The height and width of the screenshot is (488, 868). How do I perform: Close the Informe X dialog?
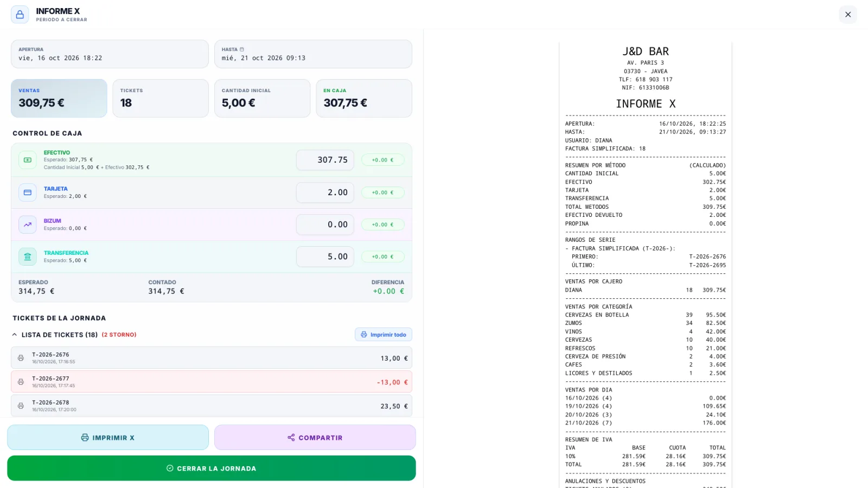coord(848,15)
